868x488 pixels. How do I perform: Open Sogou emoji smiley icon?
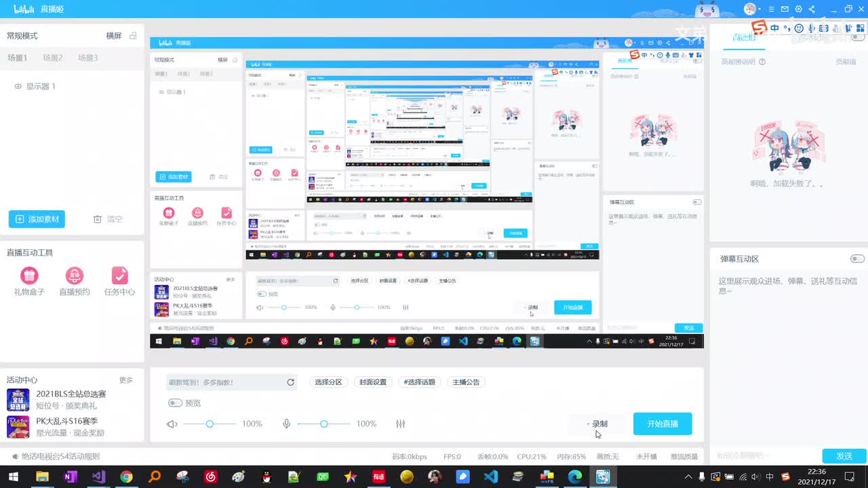tap(800, 28)
